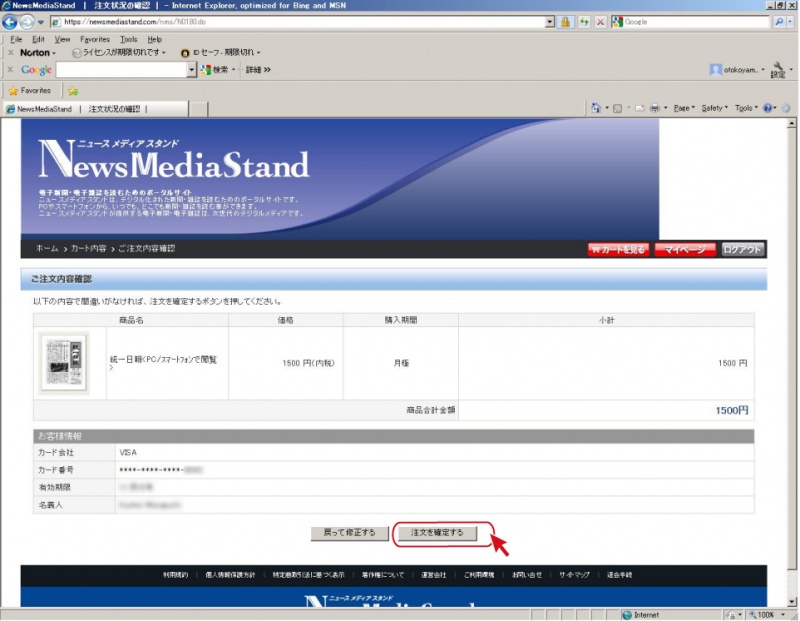
Task: Open the Favorites menu in menu bar
Action: [x=95, y=39]
